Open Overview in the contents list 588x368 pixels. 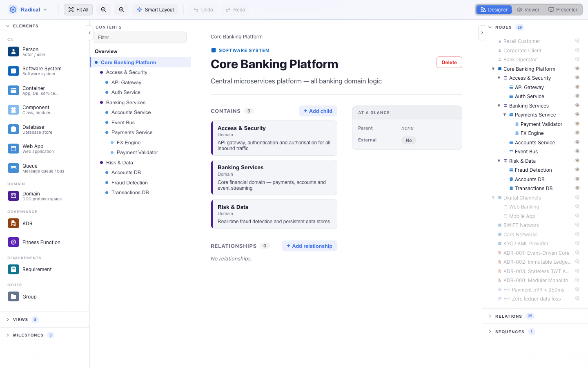point(106,52)
